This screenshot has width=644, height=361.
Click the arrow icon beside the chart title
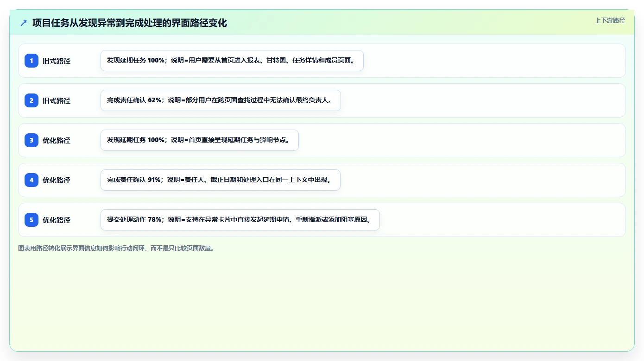pyautogui.click(x=24, y=23)
